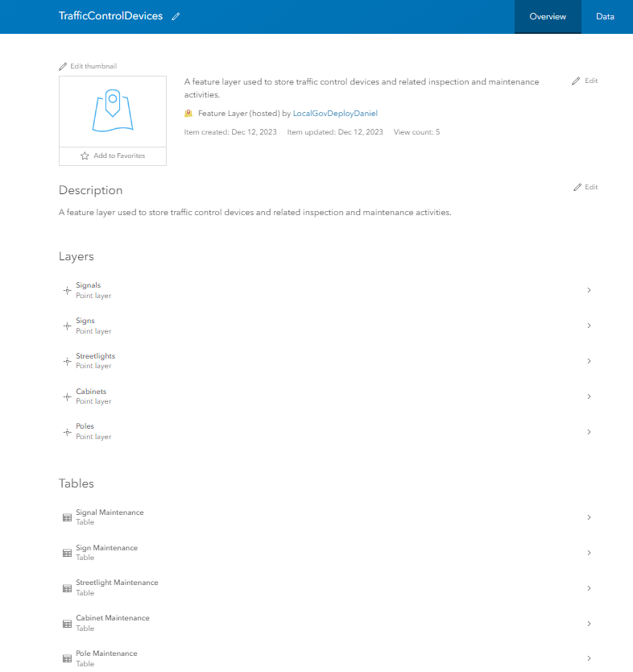The image size is (633, 672).
Task: Expand the Pole Maintenance table chevron
Action: pos(590,658)
